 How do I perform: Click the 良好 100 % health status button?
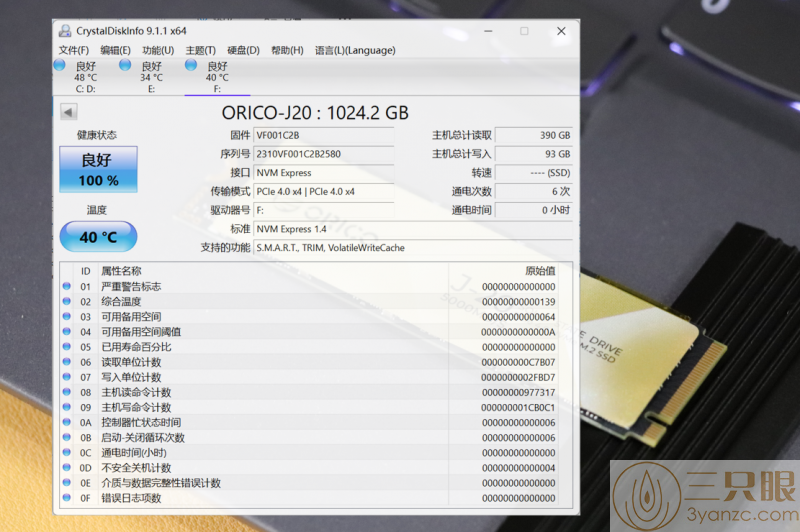click(x=98, y=169)
